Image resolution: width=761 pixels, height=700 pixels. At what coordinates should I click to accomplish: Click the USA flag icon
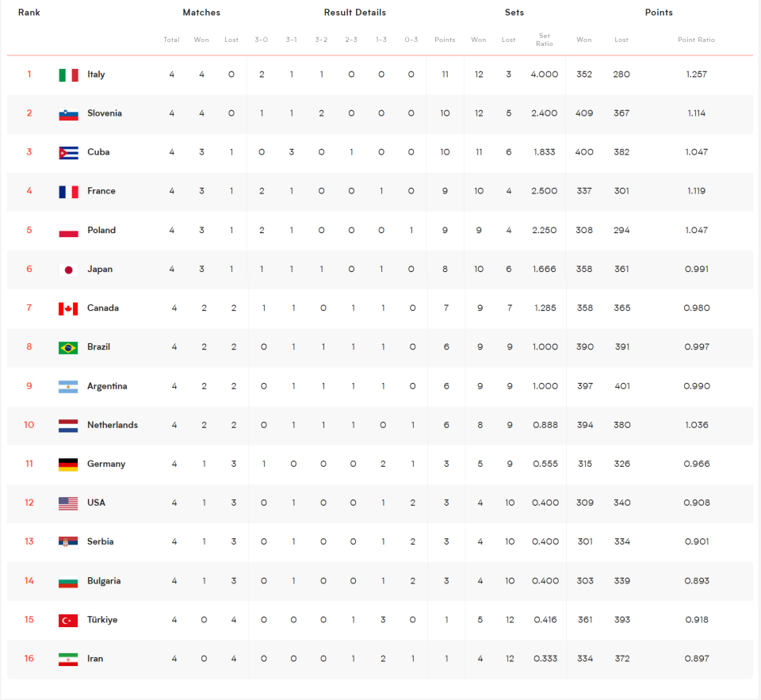(68, 503)
